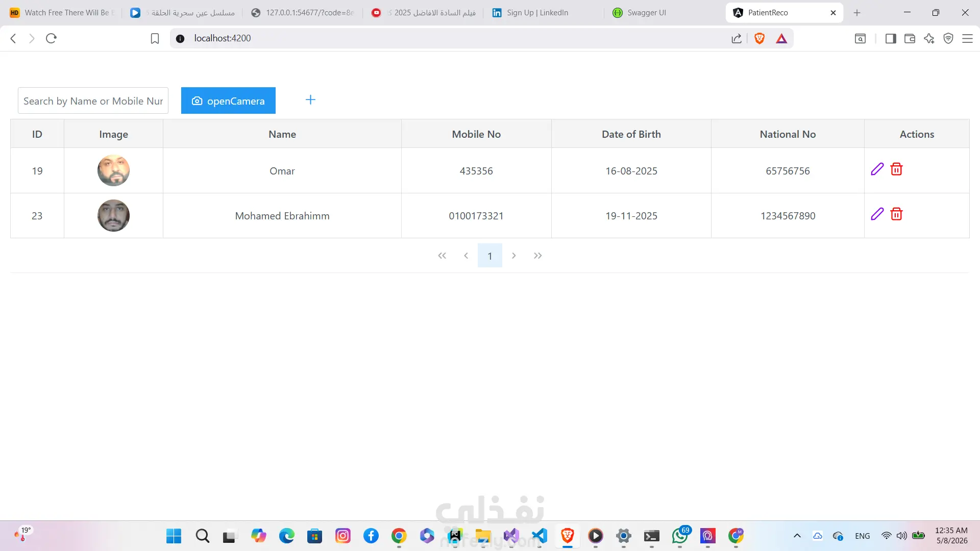The height and width of the screenshot is (551, 980).
Task: Select national number 65756756
Action: click(788, 171)
